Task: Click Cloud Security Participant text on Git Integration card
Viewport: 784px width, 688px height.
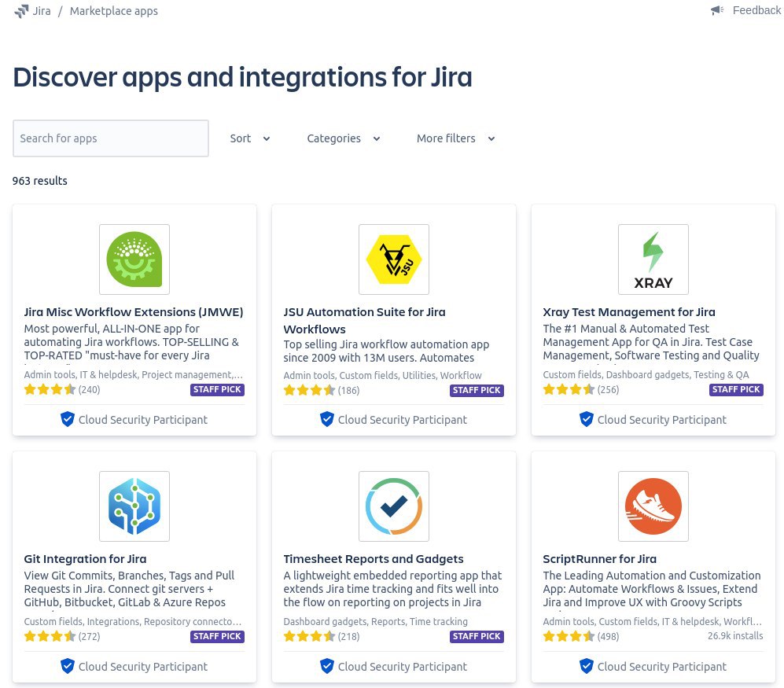Action: coord(143,667)
